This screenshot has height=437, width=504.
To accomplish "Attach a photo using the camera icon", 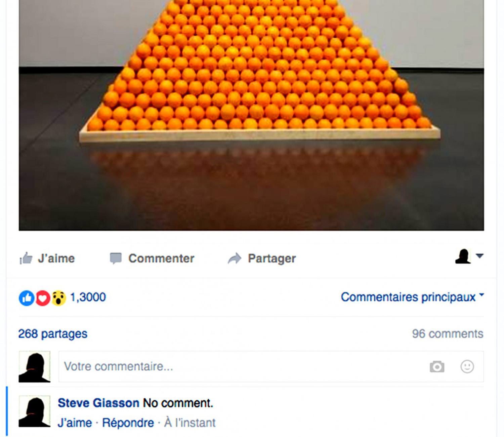I will click(x=437, y=366).
